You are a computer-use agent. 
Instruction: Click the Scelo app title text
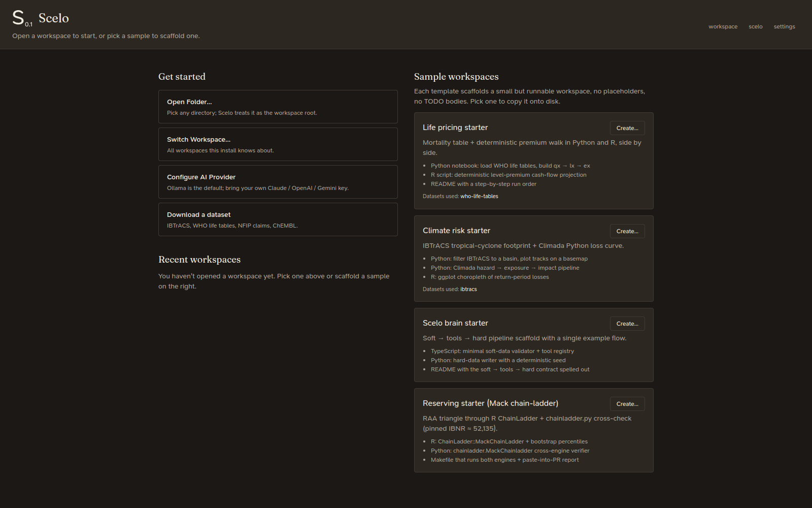point(54,18)
